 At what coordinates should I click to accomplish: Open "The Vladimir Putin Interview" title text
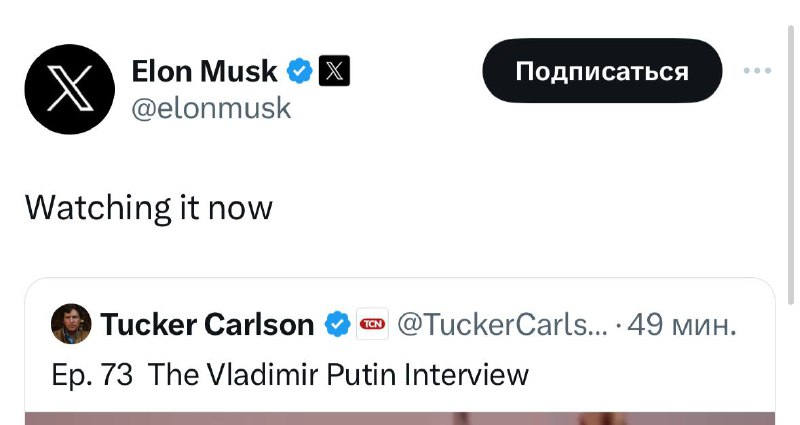(338, 374)
